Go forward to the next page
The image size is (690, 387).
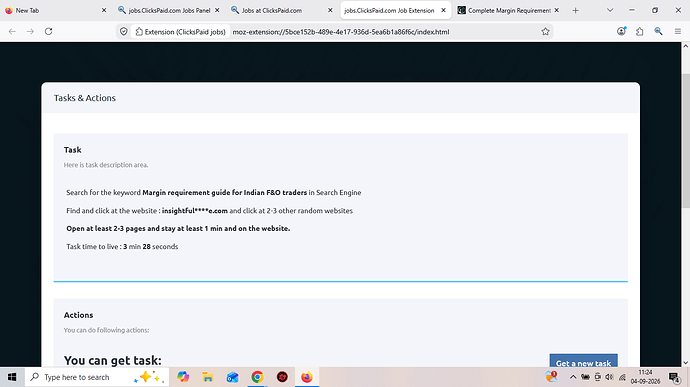(x=30, y=31)
